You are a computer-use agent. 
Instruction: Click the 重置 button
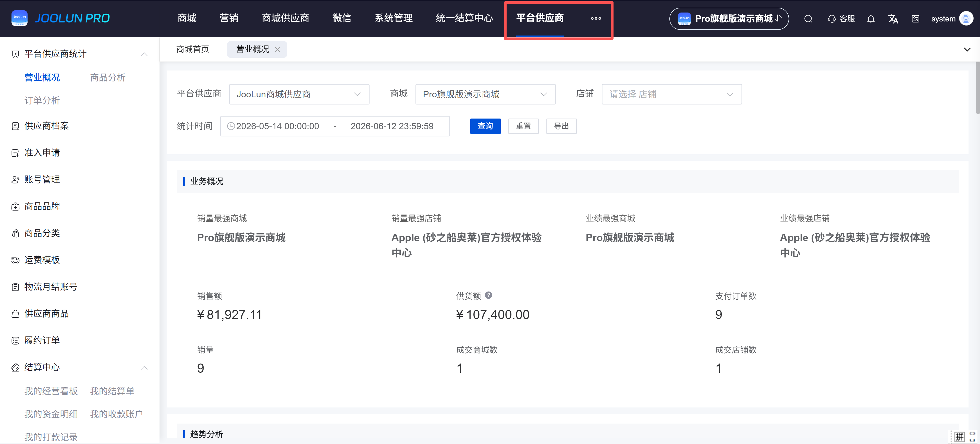pos(523,126)
